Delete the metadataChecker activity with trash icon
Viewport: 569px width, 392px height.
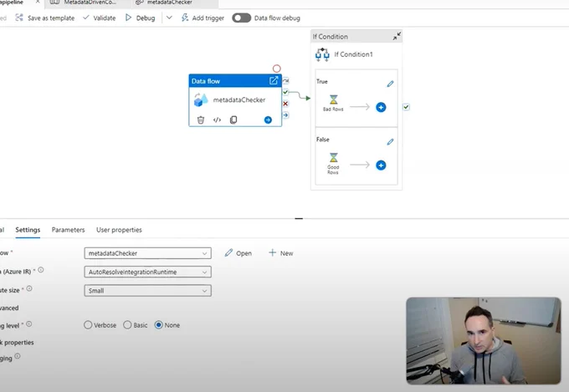coord(201,120)
